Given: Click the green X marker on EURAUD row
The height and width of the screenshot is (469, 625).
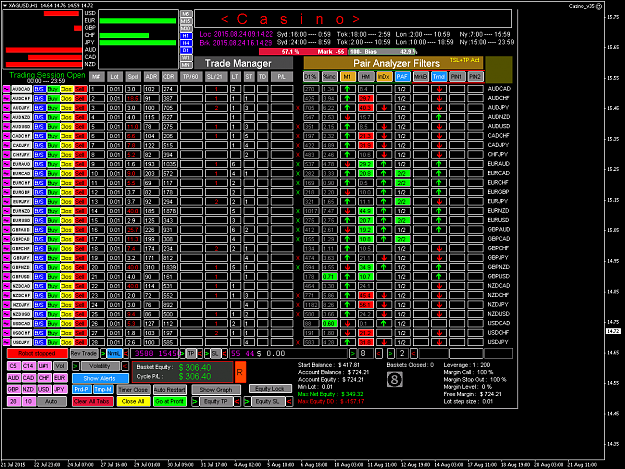Looking at the screenshot, I should tap(298, 164).
